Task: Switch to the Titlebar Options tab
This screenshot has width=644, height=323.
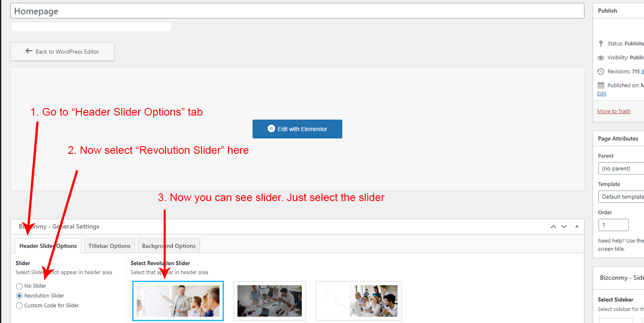Action: click(x=109, y=246)
